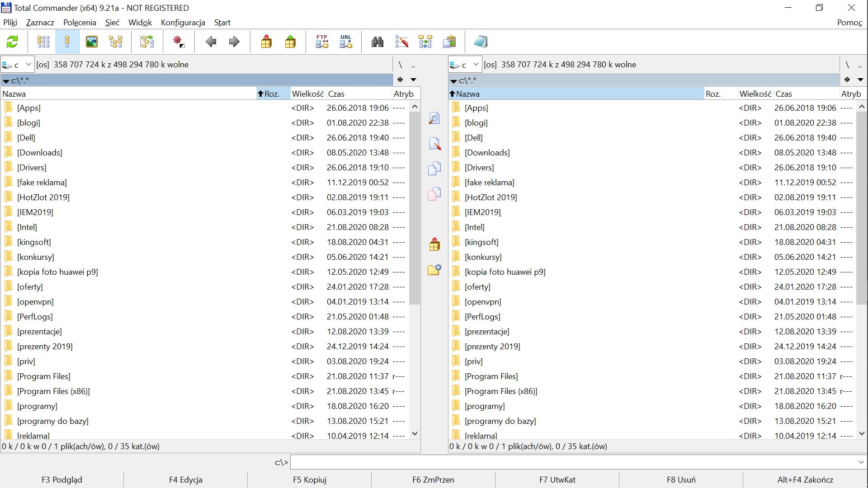Open the Start menu item
The image size is (868, 488).
[x=222, y=23]
